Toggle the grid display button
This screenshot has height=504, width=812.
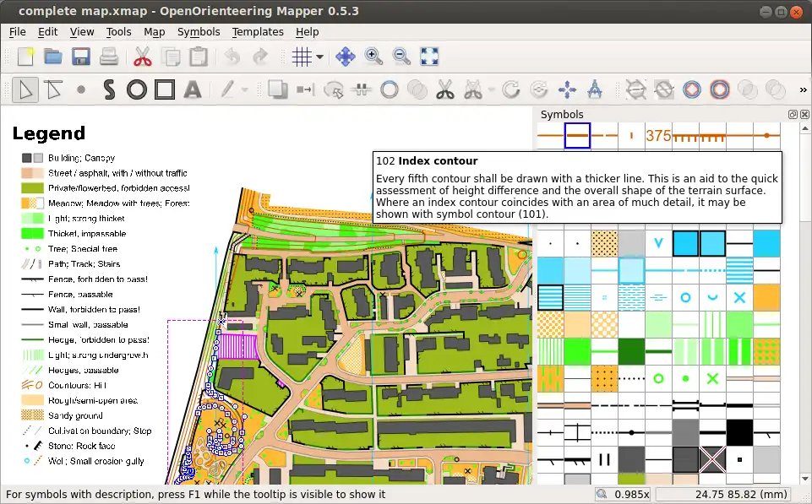pos(302,57)
